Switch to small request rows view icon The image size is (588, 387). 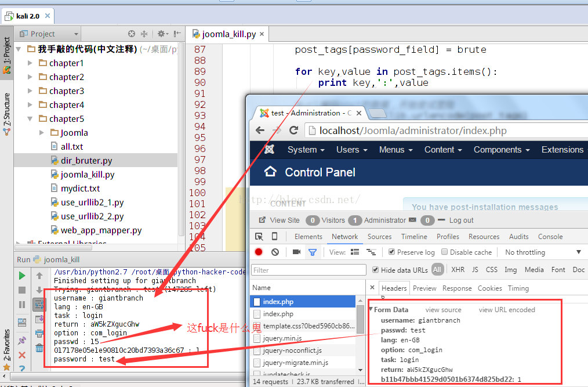(x=371, y=252)
